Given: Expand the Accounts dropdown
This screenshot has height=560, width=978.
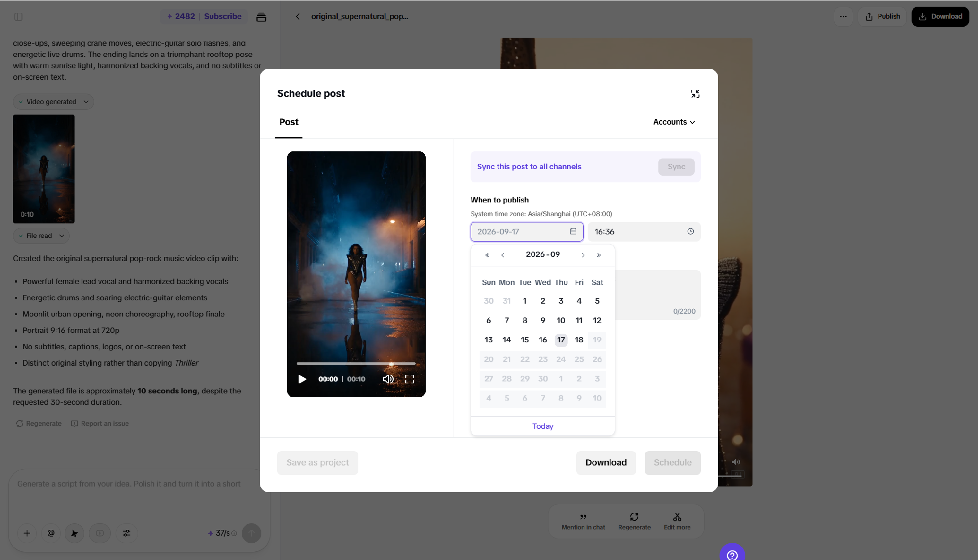Looking at the screenshot, I should click(x=674, y=122).
